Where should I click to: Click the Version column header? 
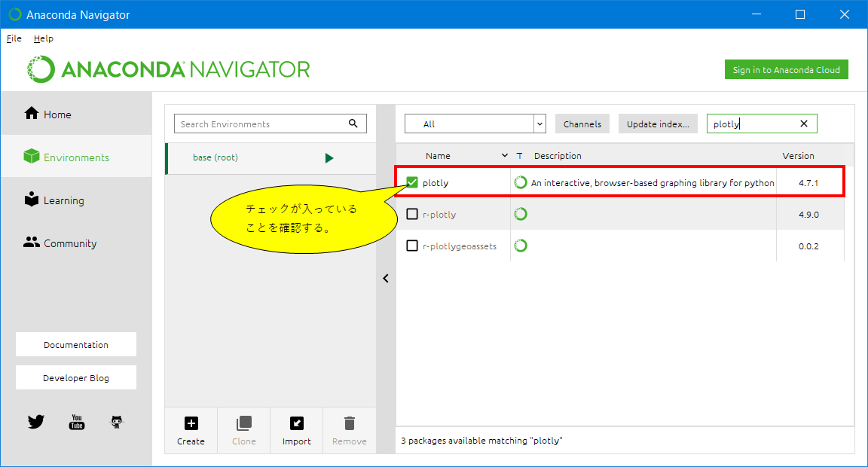point(798,156)
